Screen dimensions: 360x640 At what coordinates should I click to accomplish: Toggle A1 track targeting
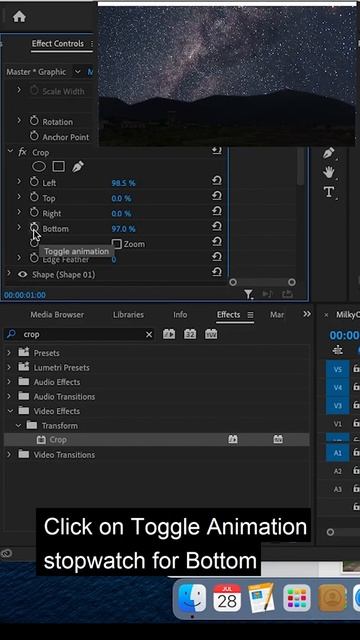(x=338, y=453)
